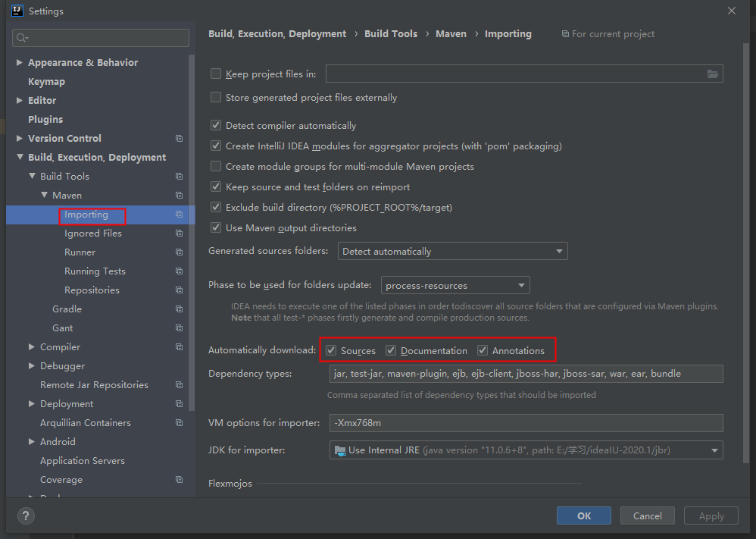Click the settings tree vertical scrollbar

pos(192,232)
